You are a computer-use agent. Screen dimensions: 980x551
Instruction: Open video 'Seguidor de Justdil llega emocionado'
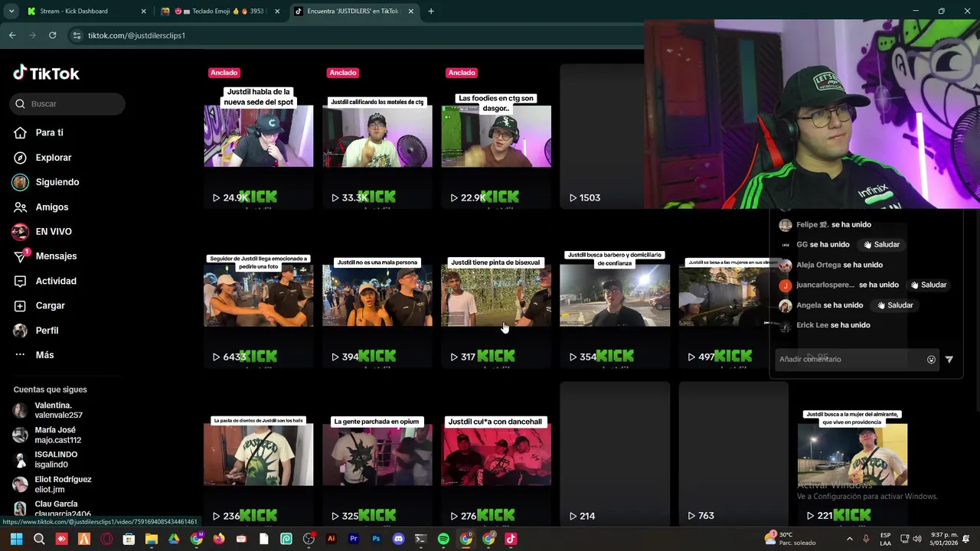tap(259, 295)
